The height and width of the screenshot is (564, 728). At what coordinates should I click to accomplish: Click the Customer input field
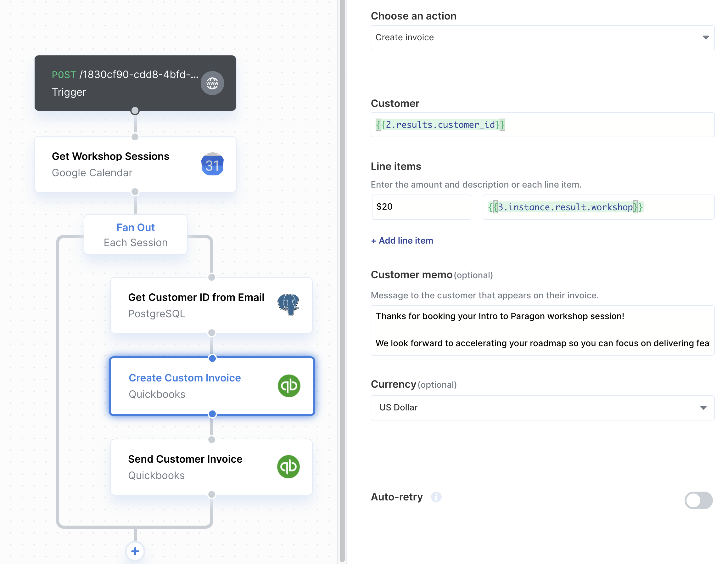542,125
